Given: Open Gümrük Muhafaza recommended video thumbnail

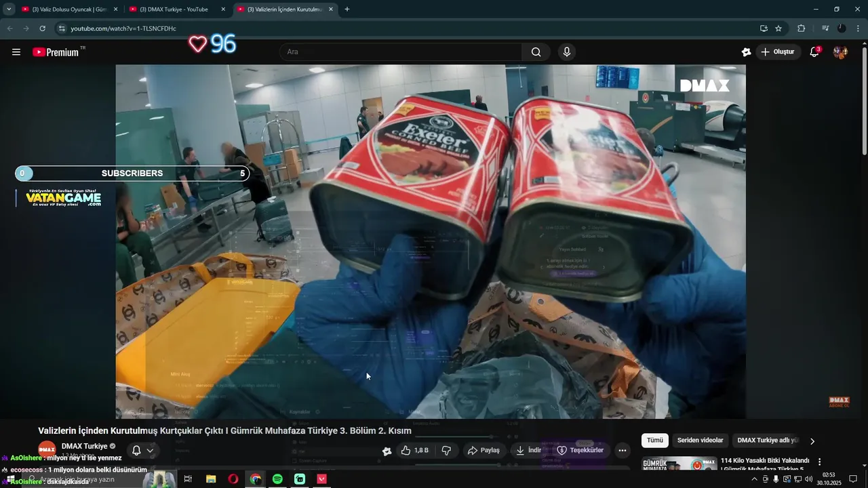Looking at the screenshot, I should 679,464.
